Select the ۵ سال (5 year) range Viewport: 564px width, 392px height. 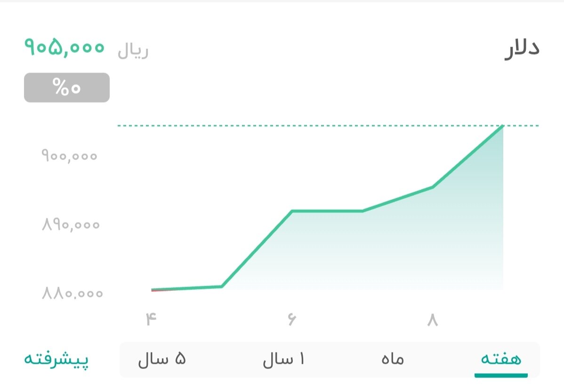point(162,359)
